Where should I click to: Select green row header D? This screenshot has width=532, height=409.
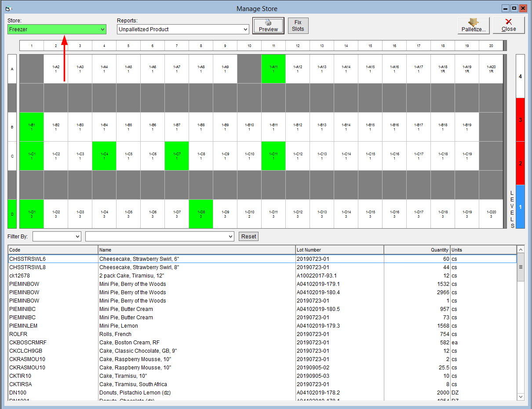click(x=12, y=214)
